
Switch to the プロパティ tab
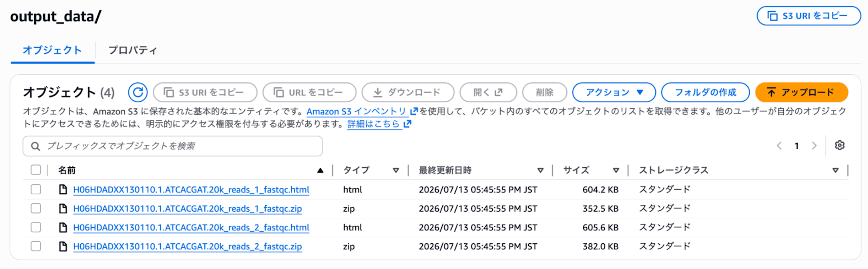(133, 50)
